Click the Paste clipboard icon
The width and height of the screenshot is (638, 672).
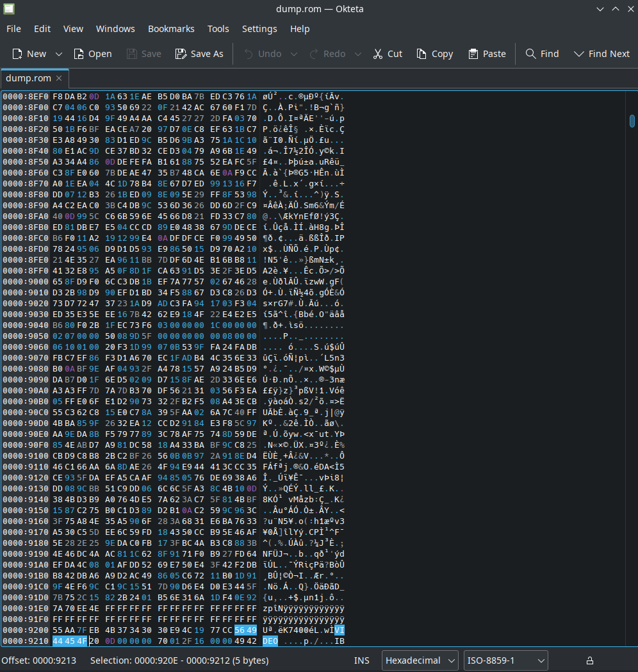(473, 54)
